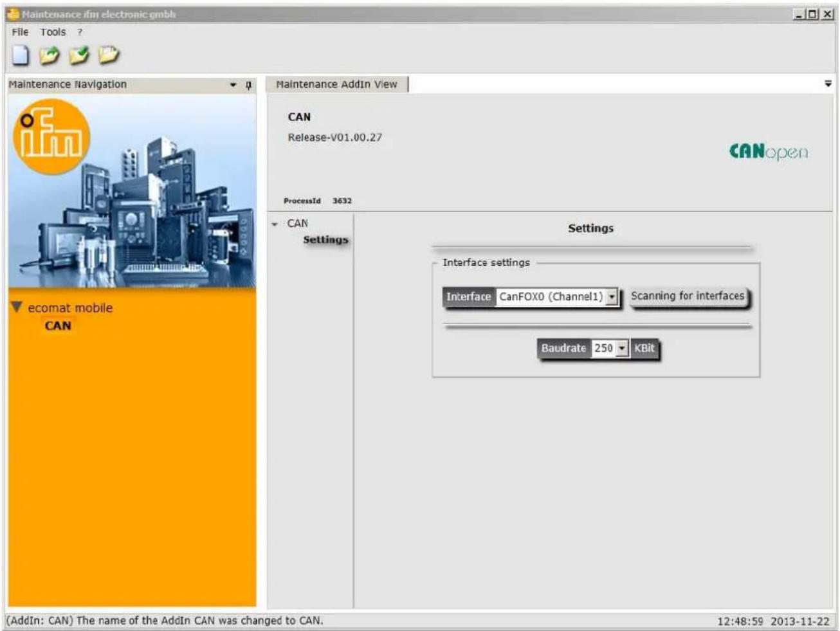Viewport: 840px width, 631px height.
Task: Open the AddIn View tab list arrow
Action: pos(828,84)
